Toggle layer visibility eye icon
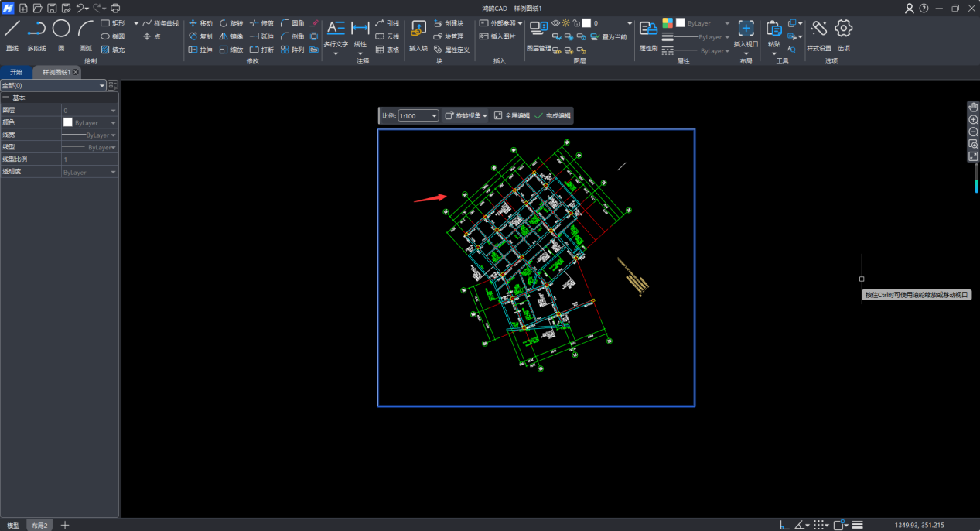The width and height of the screenshot is (980, 531). coord(555,23)
